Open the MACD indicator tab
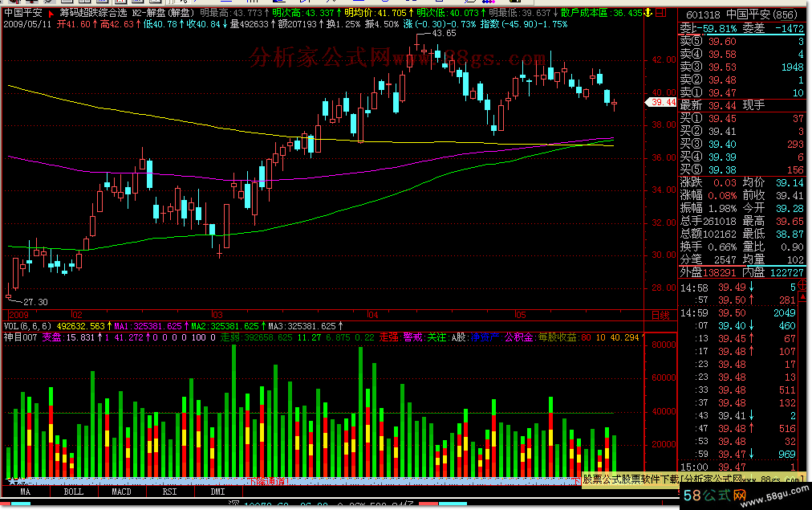The height and width of the screenshot is (510, 812). (x=122, y=492)
